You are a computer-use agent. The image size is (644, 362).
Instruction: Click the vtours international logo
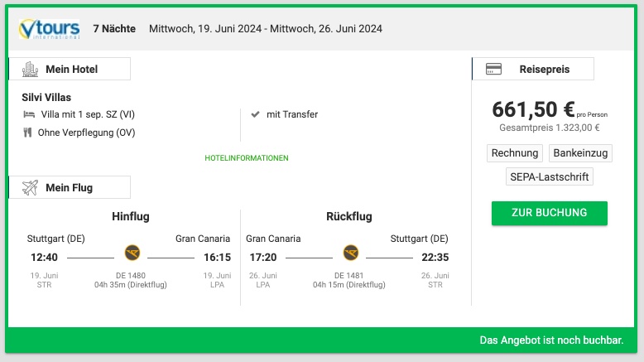tap(50, 29)
